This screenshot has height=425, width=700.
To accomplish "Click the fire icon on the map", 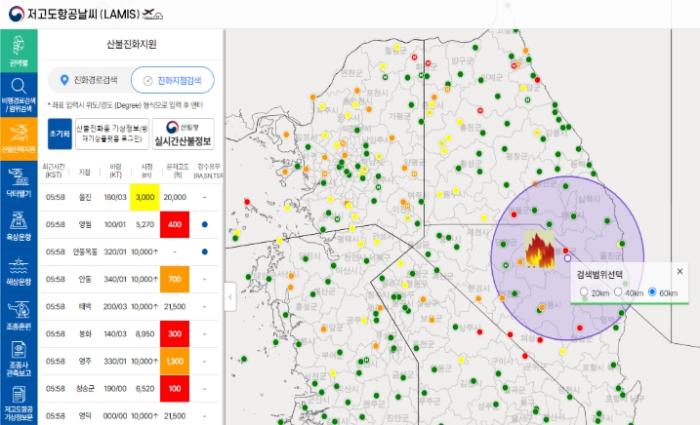I will coord(539,248).
